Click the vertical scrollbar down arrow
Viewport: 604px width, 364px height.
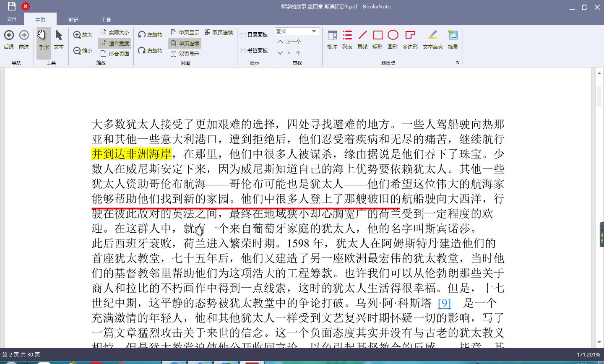coord(599,343)
